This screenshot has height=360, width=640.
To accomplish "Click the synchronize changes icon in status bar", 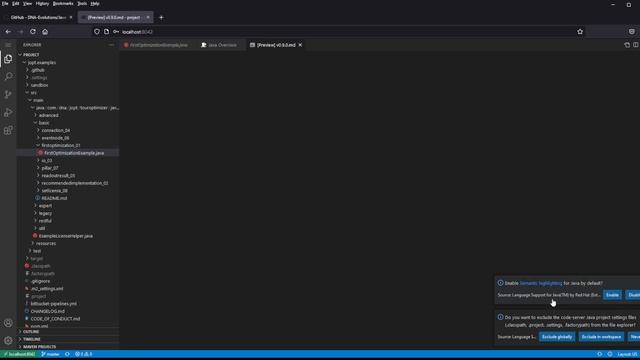I will (67, 354).
